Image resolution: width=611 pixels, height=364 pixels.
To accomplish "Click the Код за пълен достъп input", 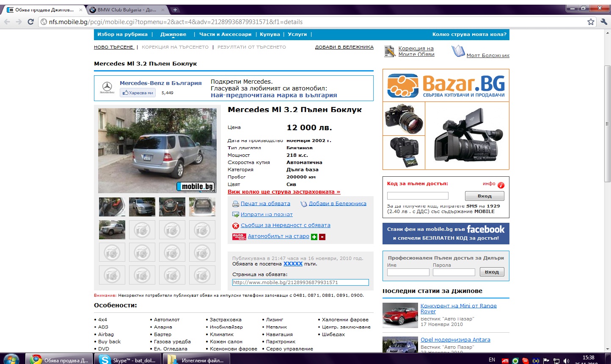I will point(418,196).
